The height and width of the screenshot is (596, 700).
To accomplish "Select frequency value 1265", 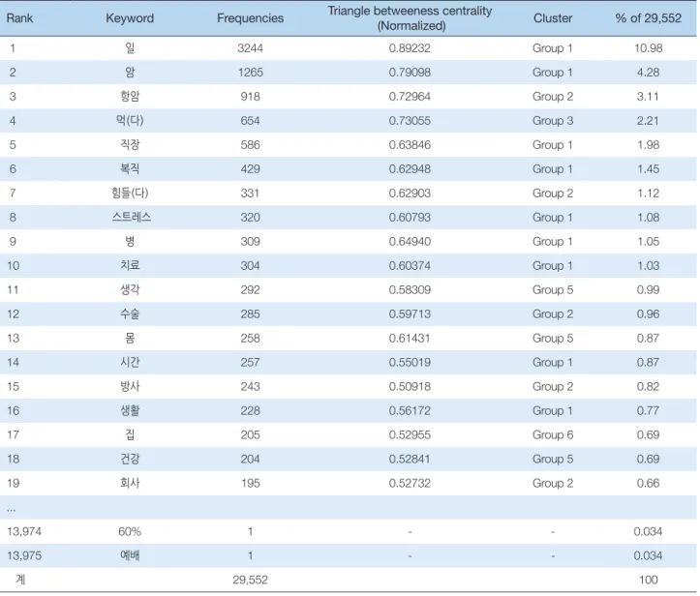I will [250, 73].
